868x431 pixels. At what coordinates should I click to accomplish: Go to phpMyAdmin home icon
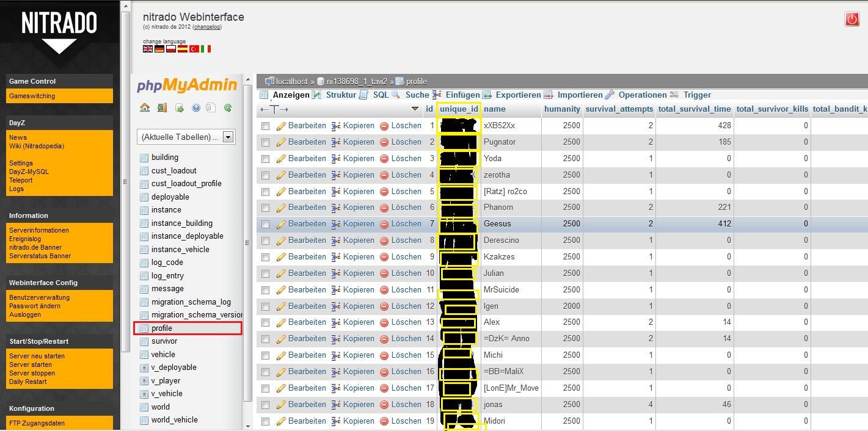pyautogui.click(x=145, y=108)
